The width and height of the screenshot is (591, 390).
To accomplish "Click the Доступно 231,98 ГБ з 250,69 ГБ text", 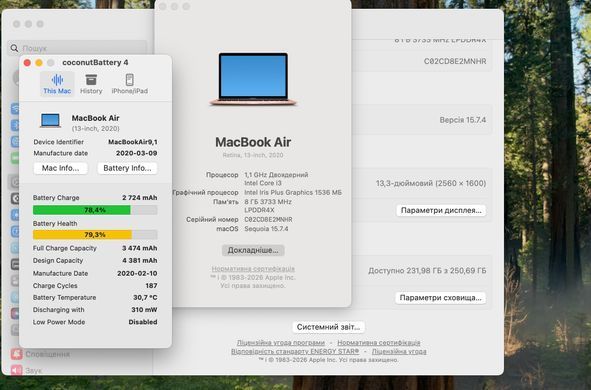I will (427, 271).
